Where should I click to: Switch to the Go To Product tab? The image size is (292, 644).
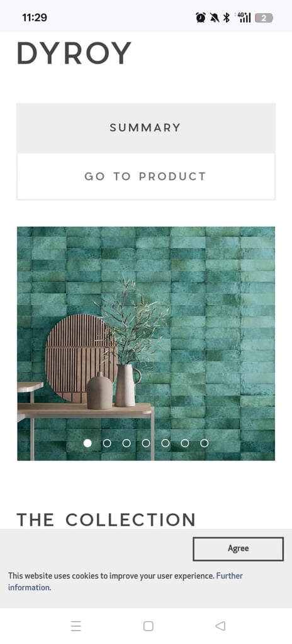145,177
